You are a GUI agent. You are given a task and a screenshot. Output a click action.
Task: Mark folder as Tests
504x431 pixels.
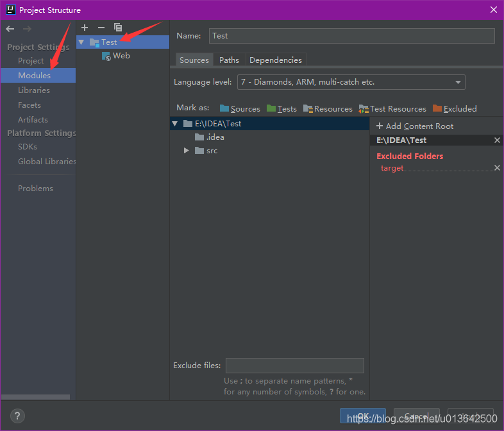tap(281, 109)
